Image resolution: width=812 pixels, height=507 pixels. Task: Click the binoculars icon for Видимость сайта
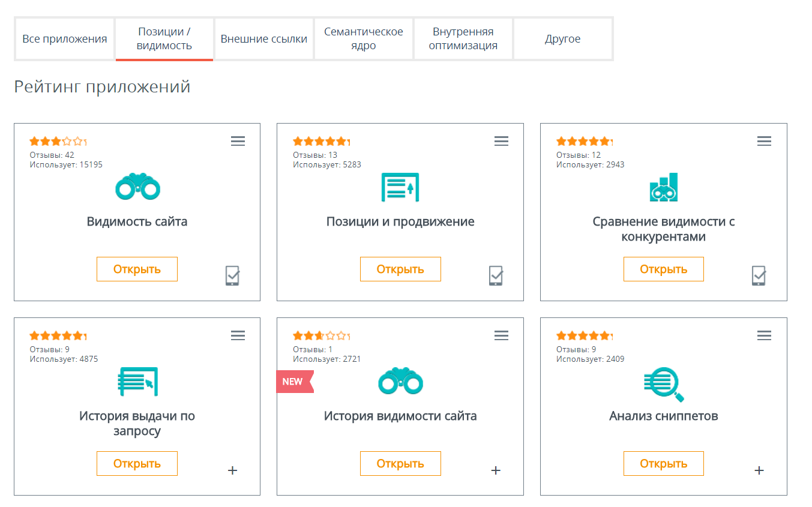(137, 187)
